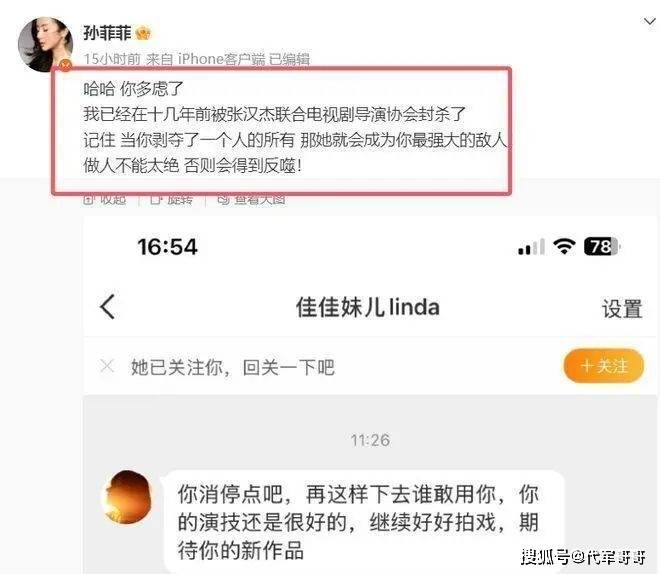The image size is (660, 574).
Task: Tap the Wi-Fi status icon
Action: (x=564, y=246)
